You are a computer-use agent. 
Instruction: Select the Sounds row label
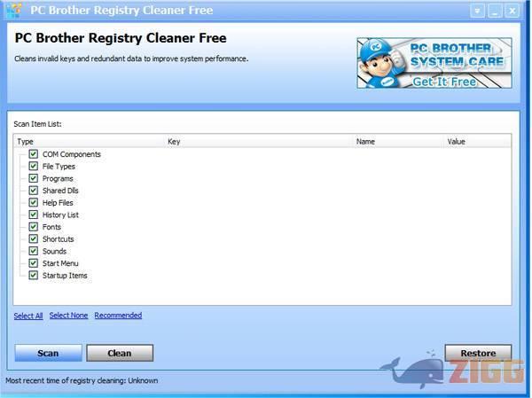point(54,252)
